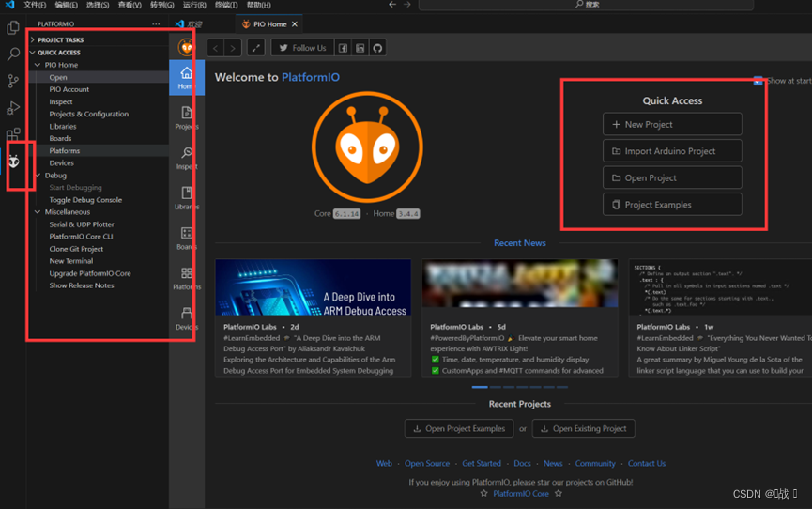Click the Project Examples button

pyautogui.click(x=672, y=205)
